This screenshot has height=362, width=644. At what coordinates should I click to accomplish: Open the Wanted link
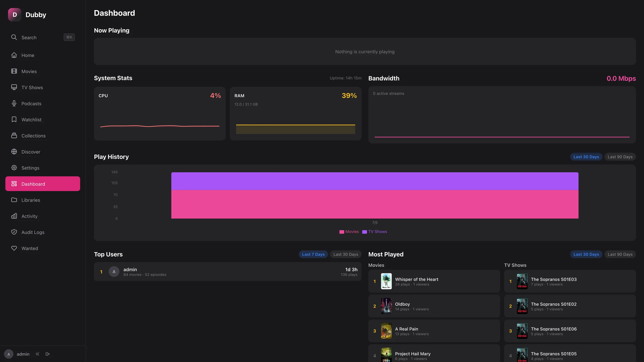click(43, 248)
